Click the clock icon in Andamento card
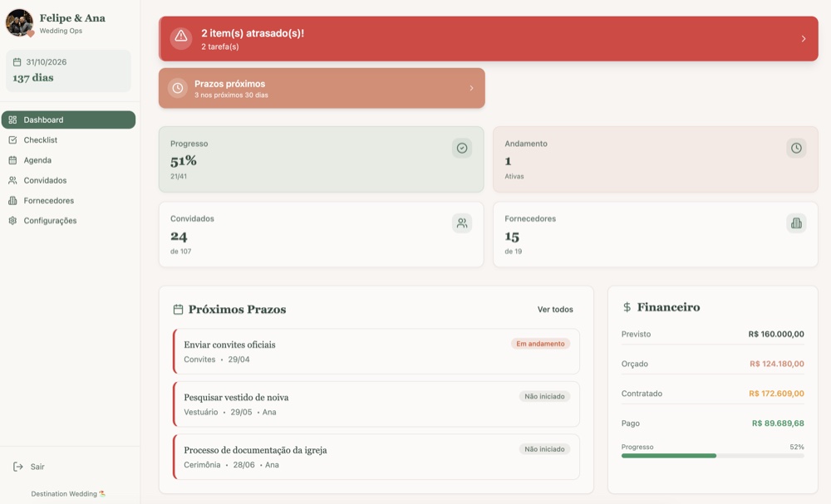The width and height of the screenshot is (831, 504). coord(796,149)
